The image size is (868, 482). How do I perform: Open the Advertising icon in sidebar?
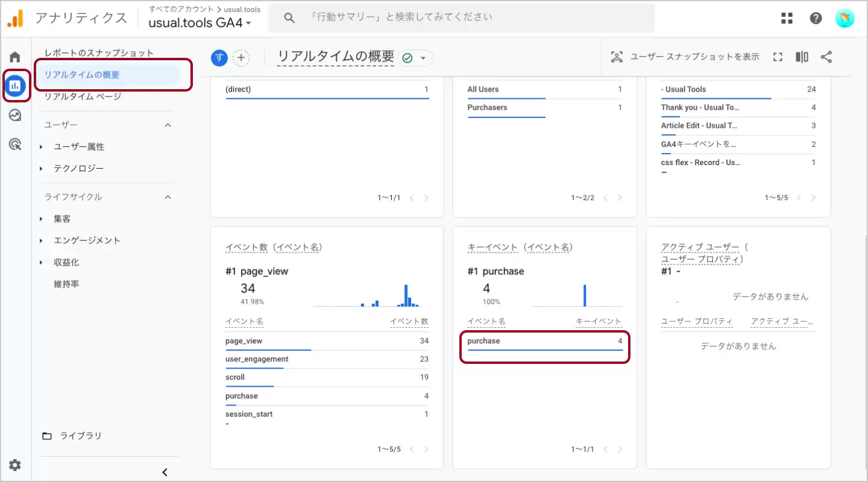15,144
